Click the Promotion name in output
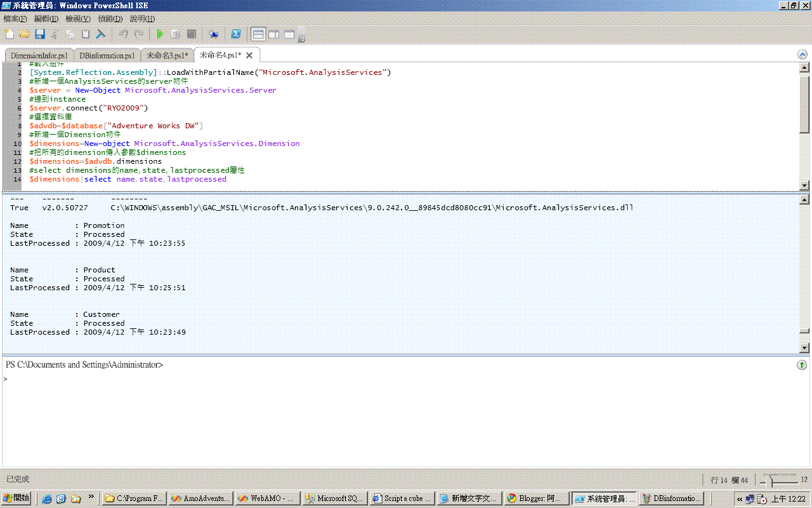 104,225
